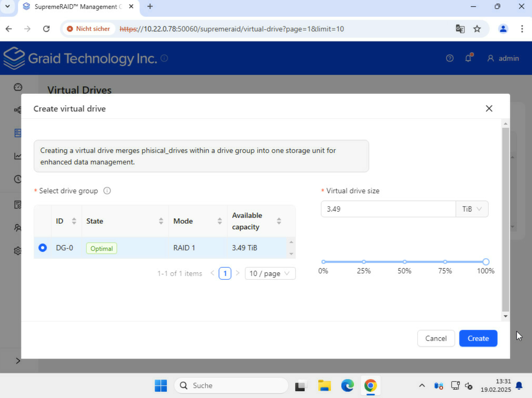Viewport: 532px width, 398px height.
Task: Open the Chrome three-dot menu
Action: 522,29
